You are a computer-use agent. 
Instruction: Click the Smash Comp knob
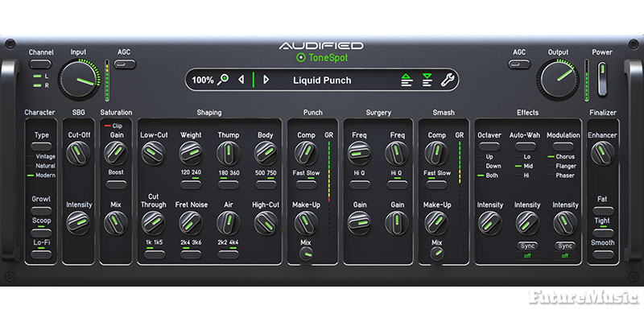(436, 153)
